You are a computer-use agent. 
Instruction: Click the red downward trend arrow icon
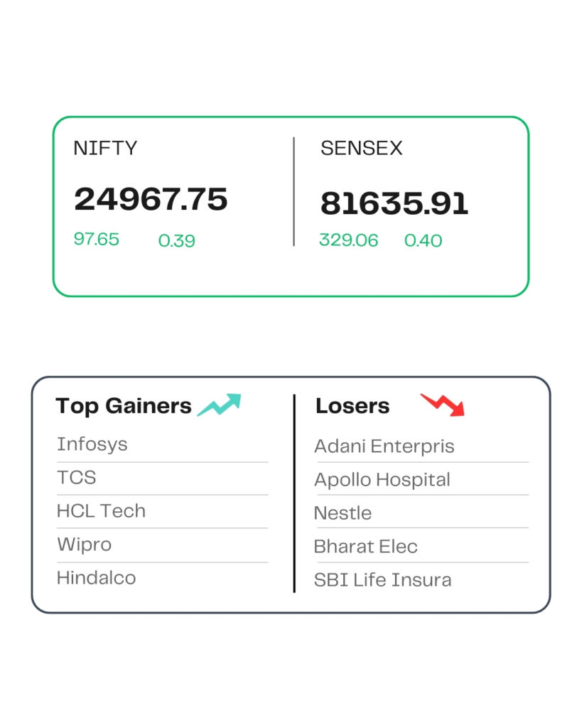[443, 405]
